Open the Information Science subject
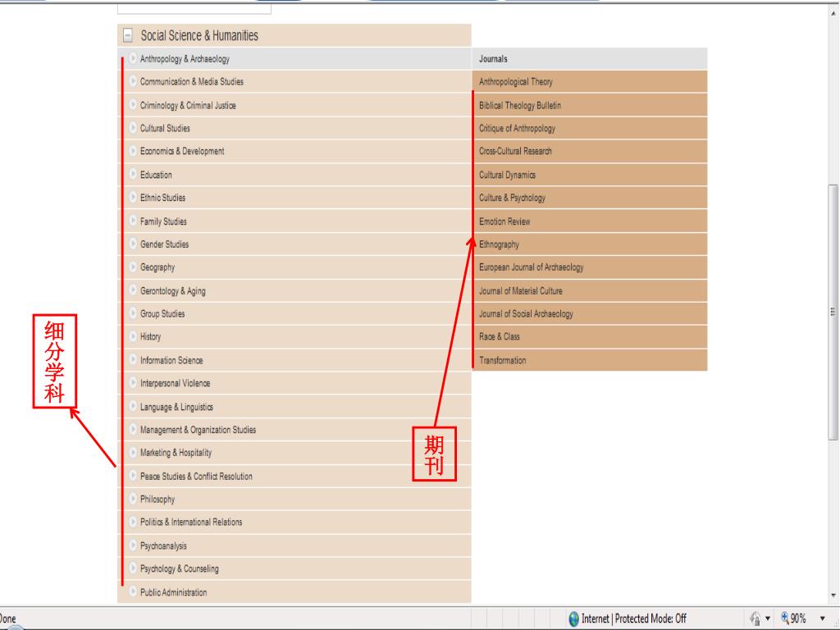This screenshot has height=630, width=840. click(x=171, y=360)
